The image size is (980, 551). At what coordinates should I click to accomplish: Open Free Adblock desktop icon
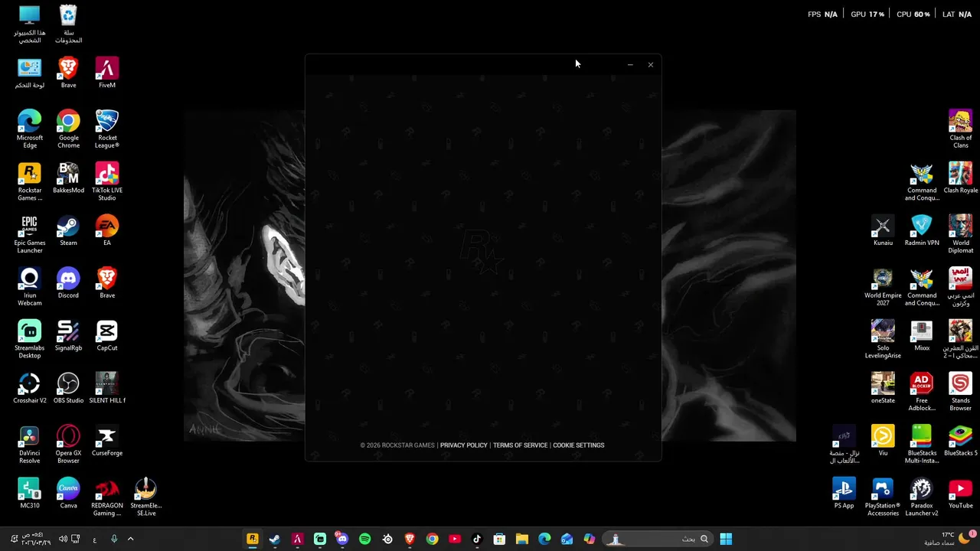tap(922, 392)
